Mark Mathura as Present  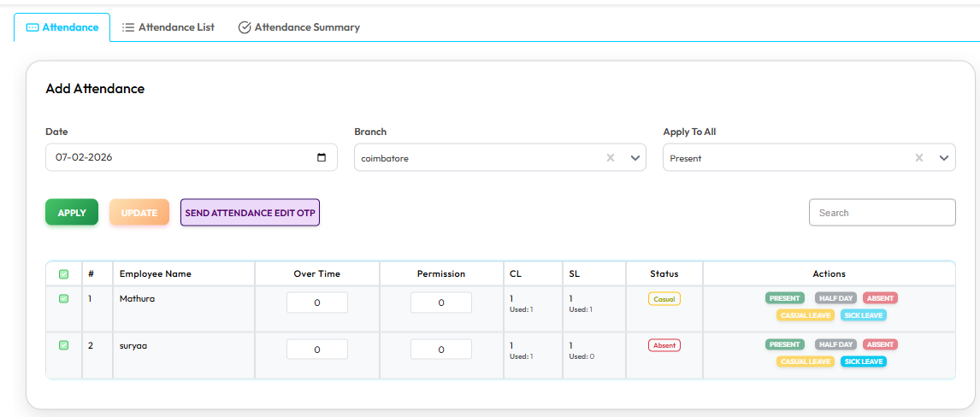(x=784, y=298)
